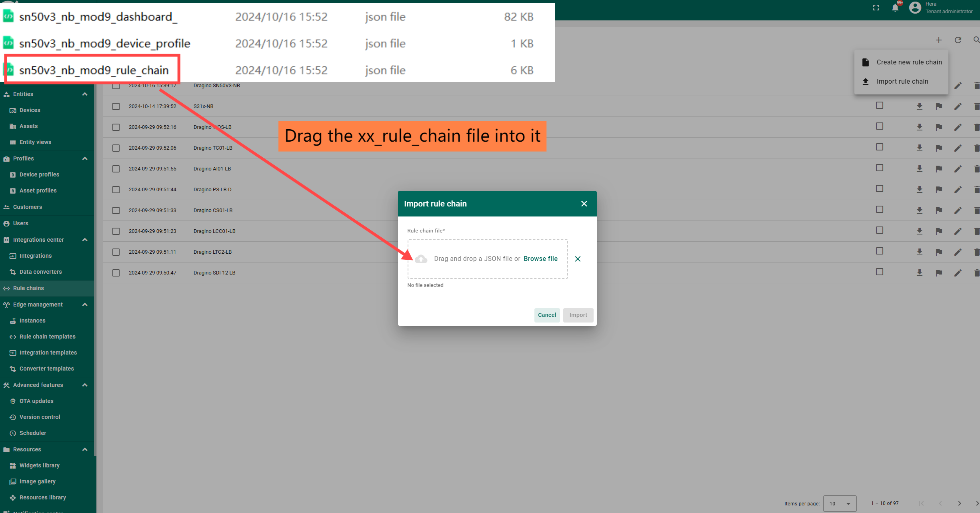Go to next page arrow
This screenshot has height=513, width=980.
point(959,503)
